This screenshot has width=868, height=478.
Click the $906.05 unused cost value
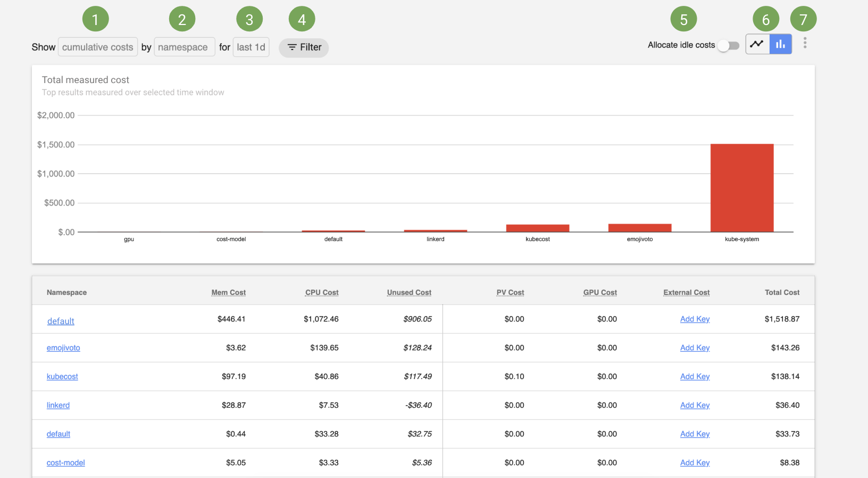[x=418, y=319]
